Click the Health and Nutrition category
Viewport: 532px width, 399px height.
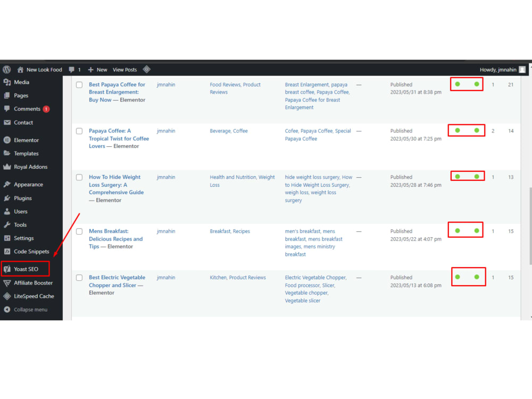tap(233, 177)
